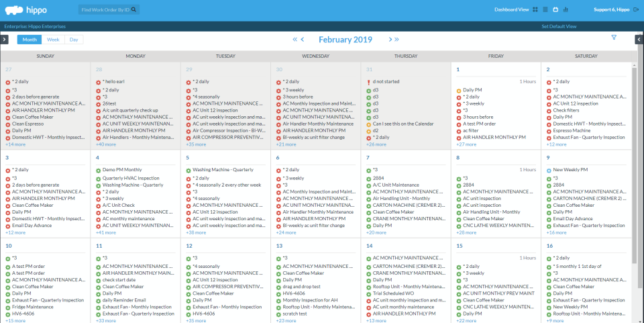Click the green gear icon beside 'Demo PM Monthly'
The width and height of the screenshot is (644, 323).
(x=98, y=170)
